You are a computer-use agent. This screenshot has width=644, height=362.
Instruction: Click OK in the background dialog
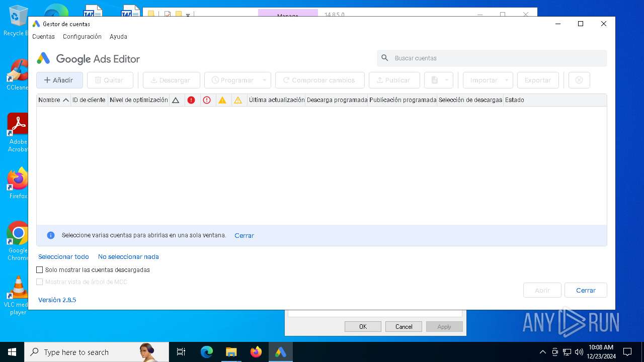(x=363, y=327)
